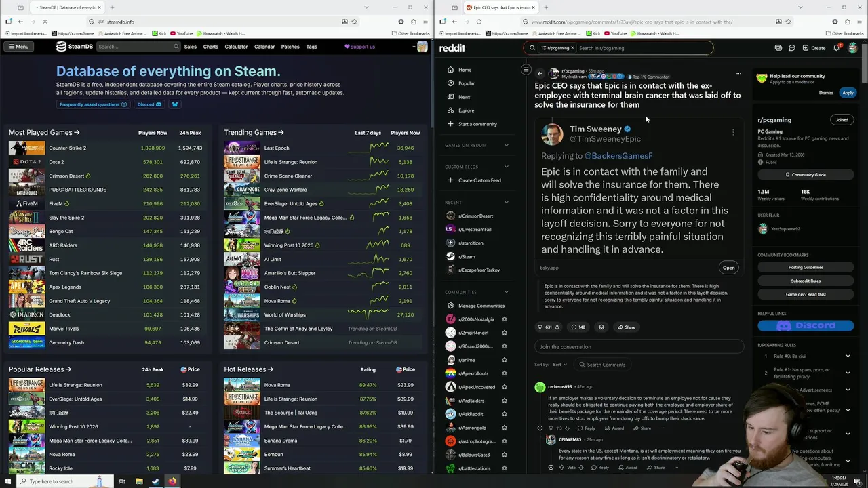
Task: Open new tab in SteamDB browser window
Action: coord(112,7)
